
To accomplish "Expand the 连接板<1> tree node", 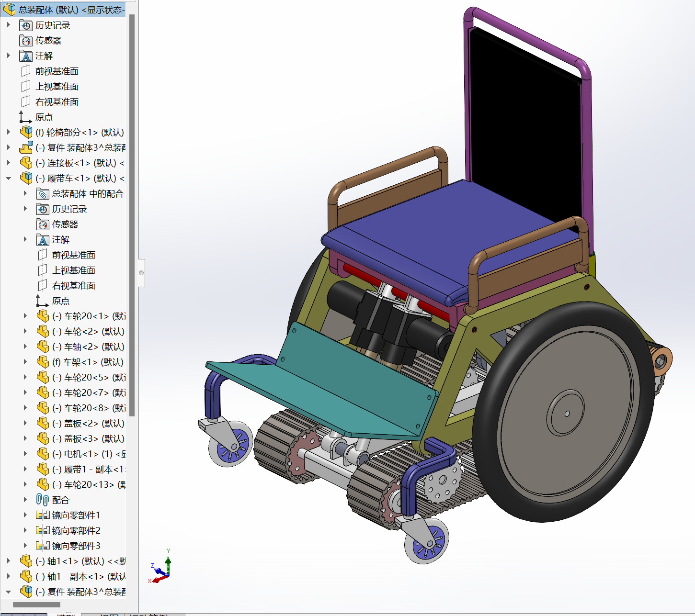I will coord(9,163).
